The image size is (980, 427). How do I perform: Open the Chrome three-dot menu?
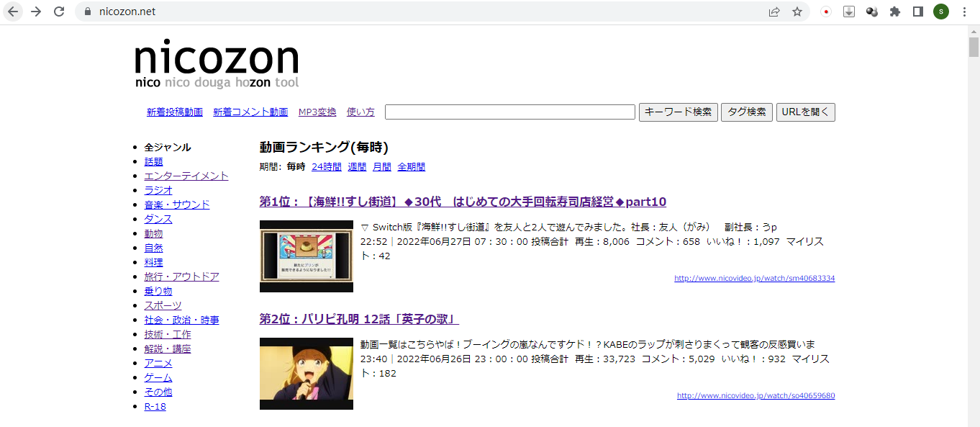[x=964, y=12]
